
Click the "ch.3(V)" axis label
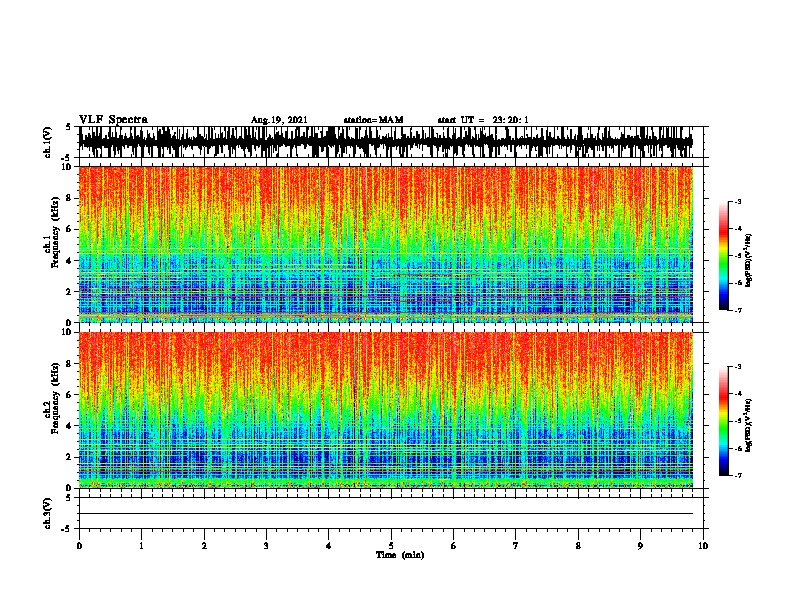point(47,514)
